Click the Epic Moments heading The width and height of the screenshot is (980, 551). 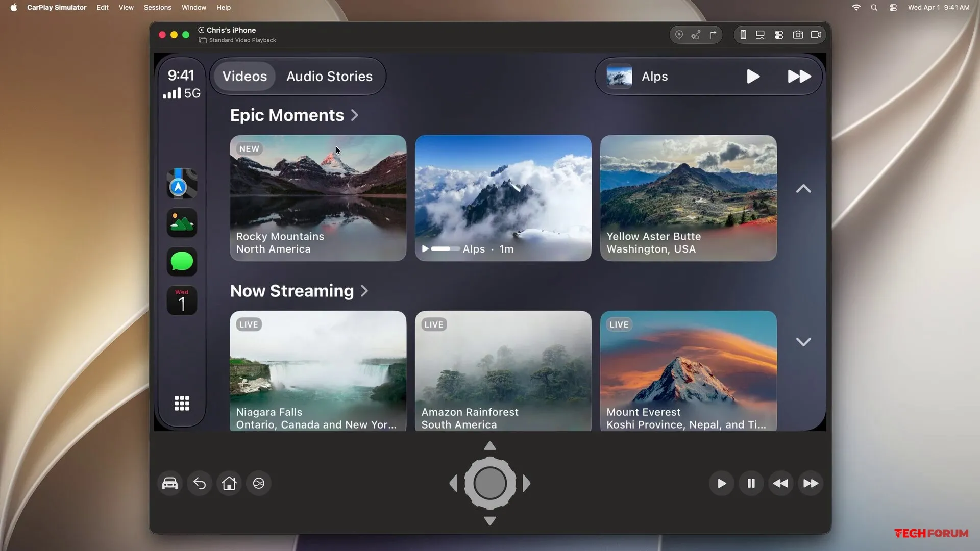pyautogui.click(x=287, y=115)
